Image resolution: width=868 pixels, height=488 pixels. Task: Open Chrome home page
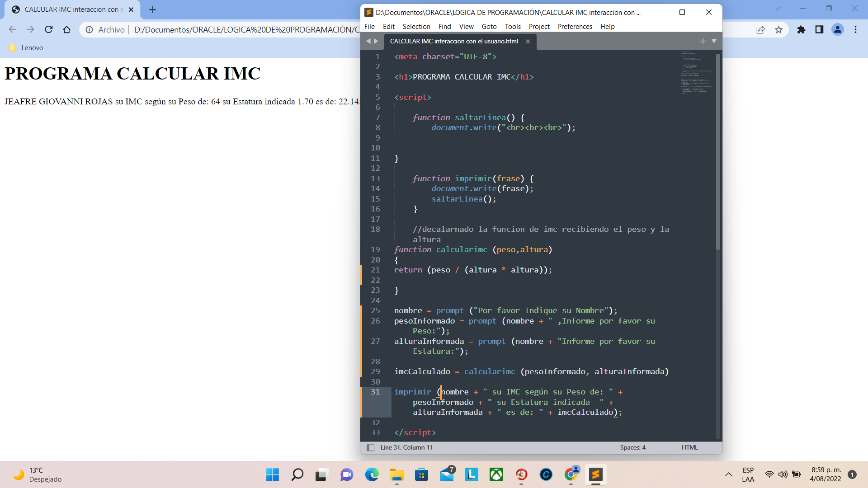(x=66, y=29)
